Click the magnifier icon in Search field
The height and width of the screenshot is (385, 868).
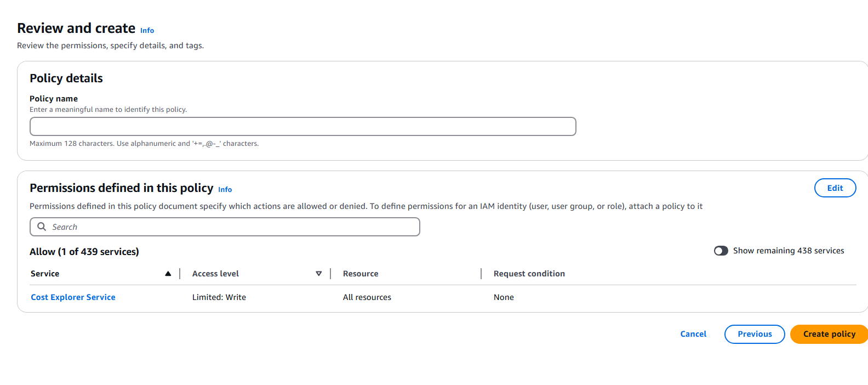[42, 227]
